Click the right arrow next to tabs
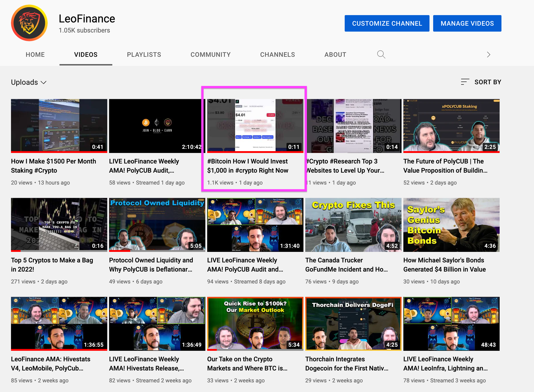 (x=488, y=54)
